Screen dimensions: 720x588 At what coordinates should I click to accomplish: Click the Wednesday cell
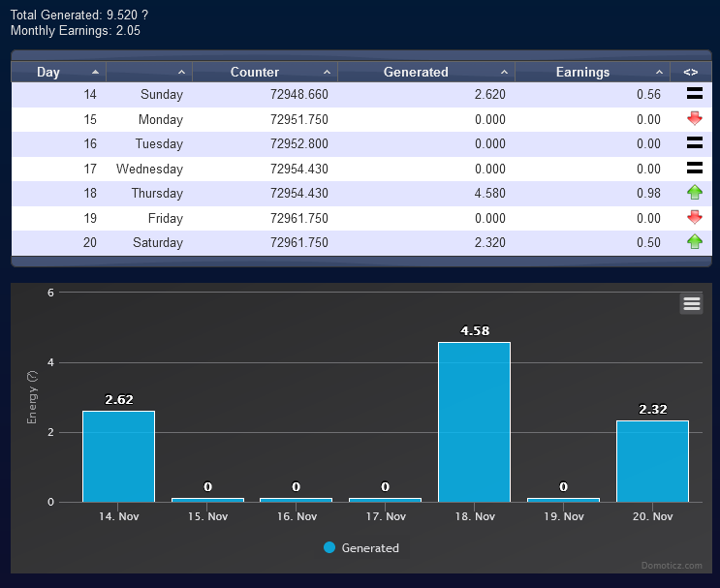(x=149, y=169)
